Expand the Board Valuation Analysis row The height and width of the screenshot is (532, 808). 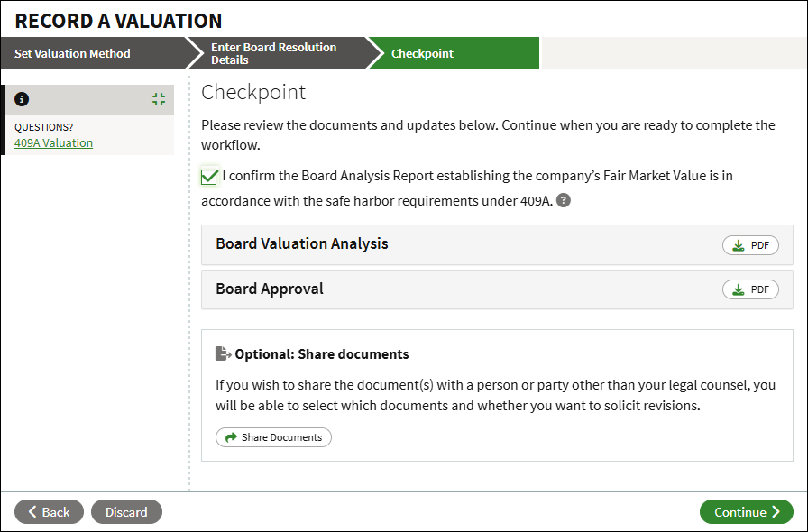pyautogui.click(x=497, y=245)
